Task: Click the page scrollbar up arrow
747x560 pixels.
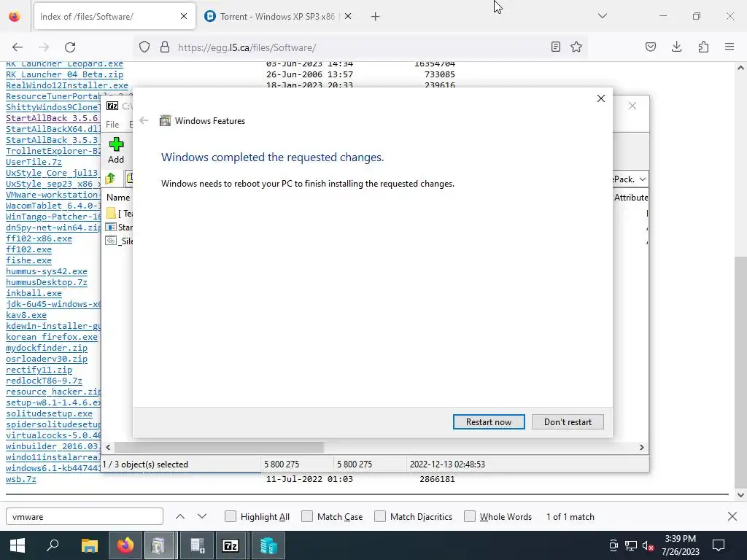Action: coord(740,68)
